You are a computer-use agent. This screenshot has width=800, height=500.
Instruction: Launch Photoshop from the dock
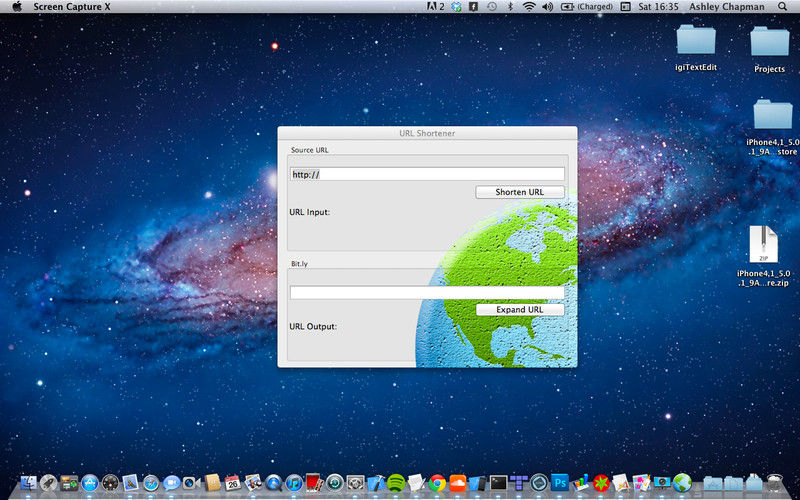tap(560, 482)
